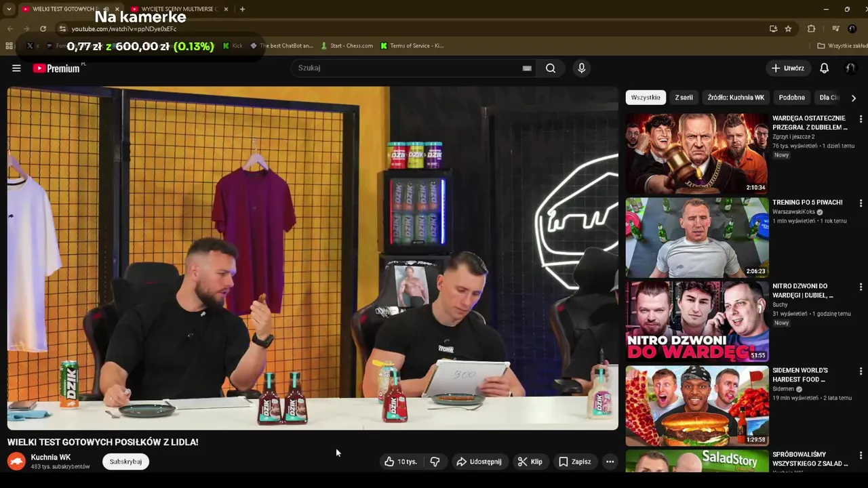The width and height of the screenshot is (868, 488).
Task: Share the video with Udostępnij
Action: click(x=479, y=462)
